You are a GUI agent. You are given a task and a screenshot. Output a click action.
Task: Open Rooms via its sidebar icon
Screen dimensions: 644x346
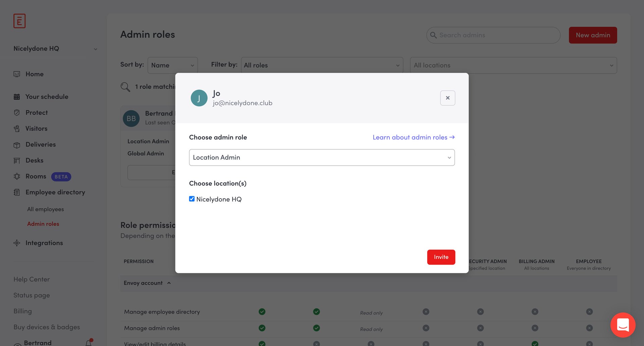click(x=17, y=176)
